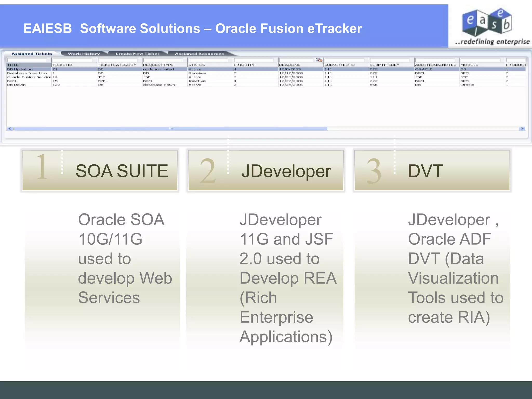Select the 'DB Down' ticket row

tap(266, 85)
